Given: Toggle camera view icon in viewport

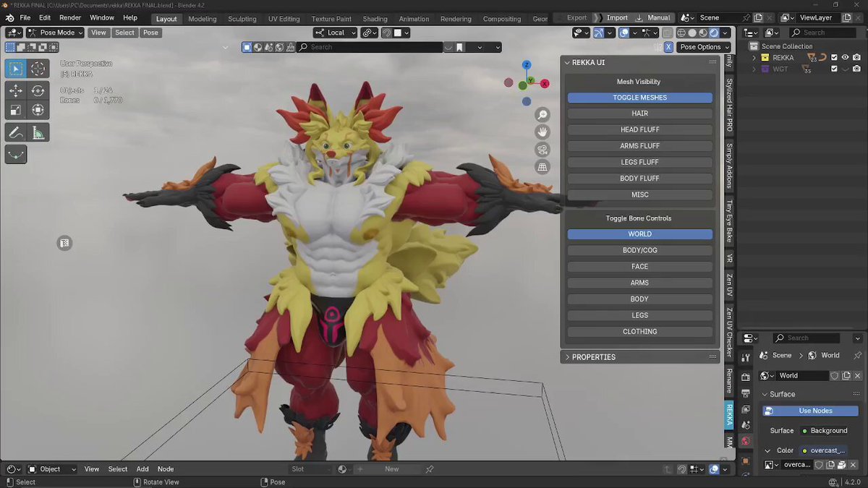Looking at the screenshot, I should [x=542, y=150].
